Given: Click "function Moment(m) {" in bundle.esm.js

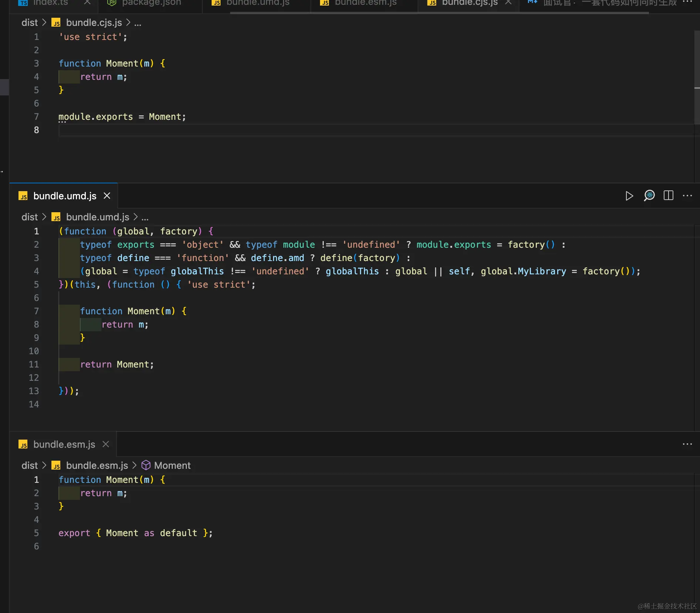Looking at the screenshot, I should click(112, 480).
